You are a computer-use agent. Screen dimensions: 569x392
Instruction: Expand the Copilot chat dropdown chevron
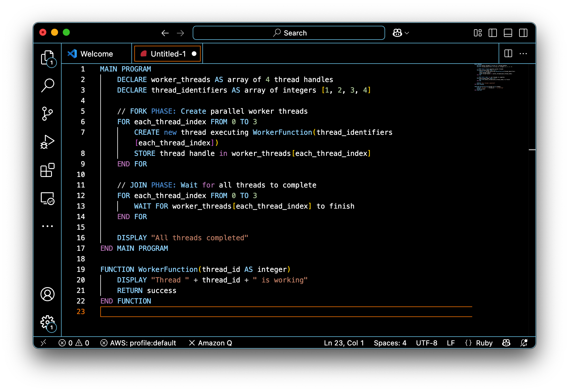click(407, 33)
